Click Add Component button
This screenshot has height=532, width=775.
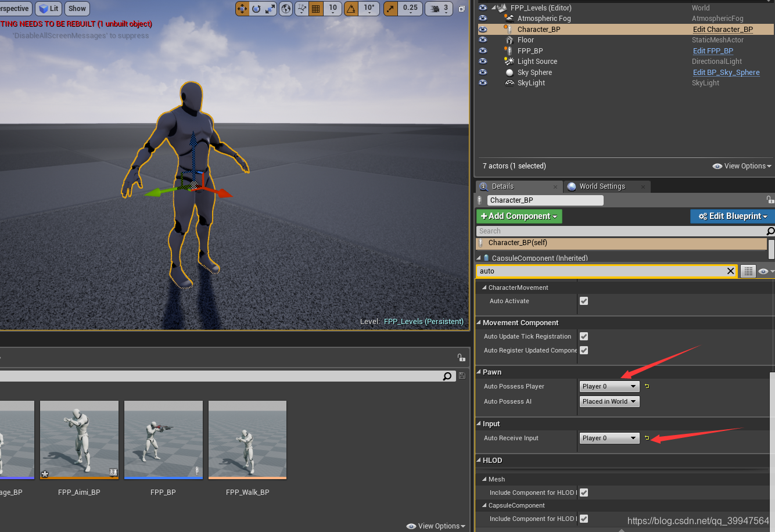pyautogui.click(x=519, y=216)
